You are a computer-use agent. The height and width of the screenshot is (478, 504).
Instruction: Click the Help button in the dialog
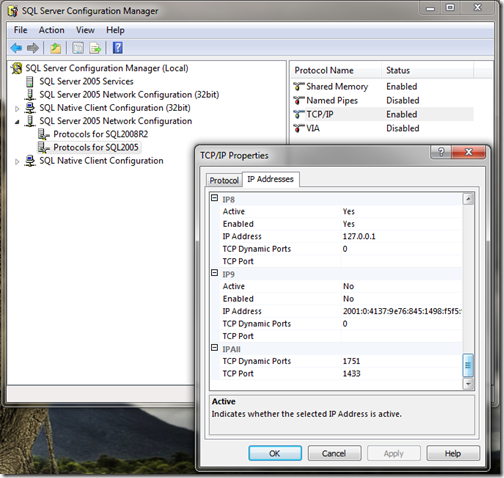click(x=453, y=453)
